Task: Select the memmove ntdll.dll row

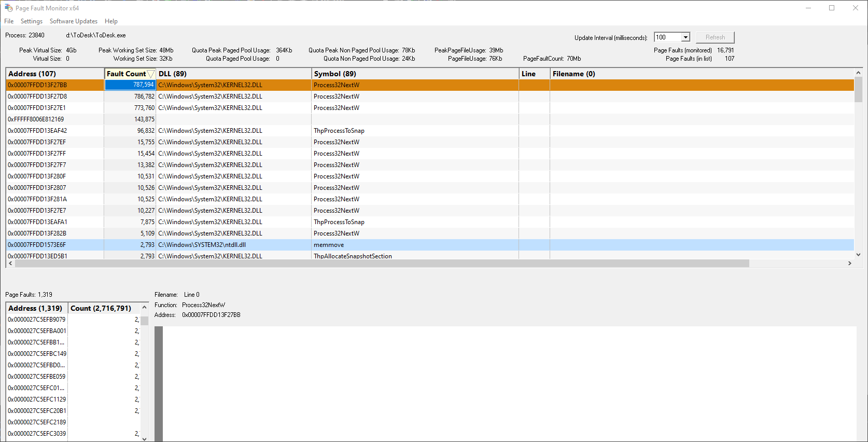Action: pos(329,245)
